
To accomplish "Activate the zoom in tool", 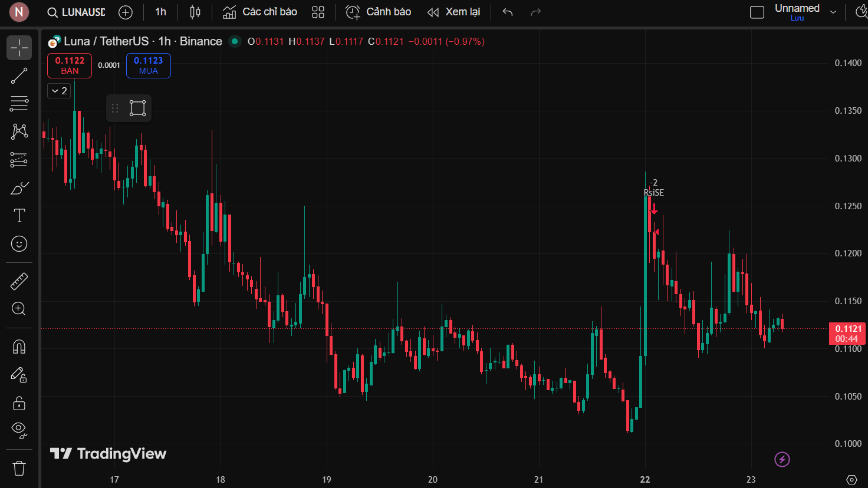I will pos(19,309).
